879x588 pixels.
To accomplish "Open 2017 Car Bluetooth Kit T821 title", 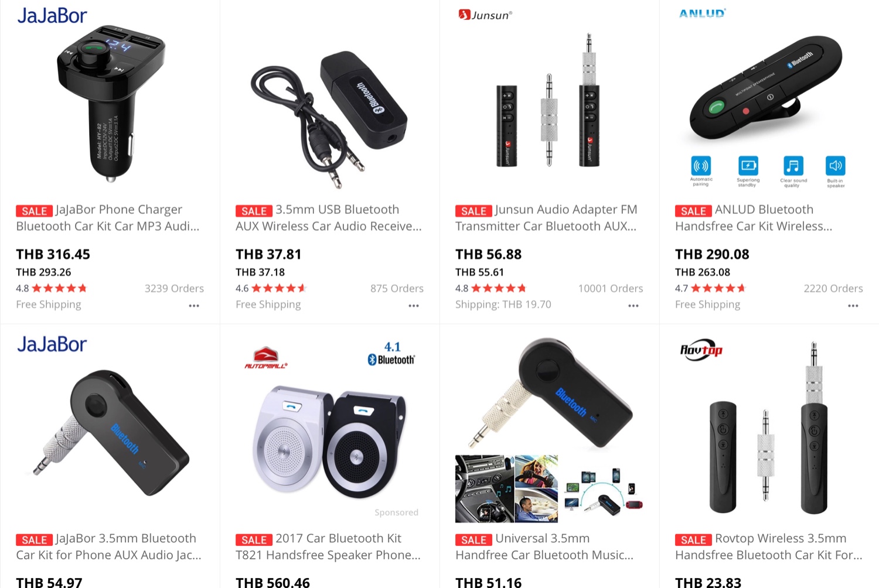I will [329, 546].
